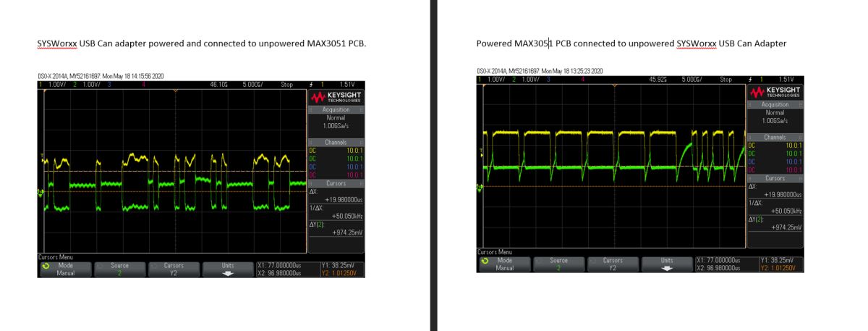Click +50.050kHz readout in left scope
Image resolution: width=868 pixels, height=331 pixels.
[x=347, y=216]
